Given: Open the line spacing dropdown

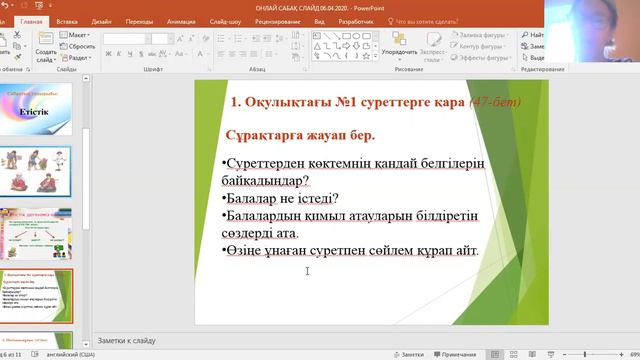Looking at the screenshot, I should click(x=281, y=39).
